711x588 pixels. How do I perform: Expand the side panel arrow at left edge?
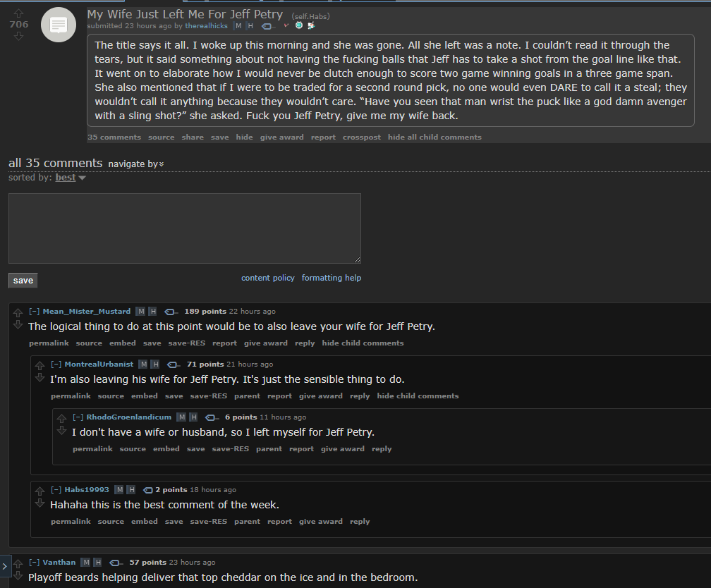(x=4, y=566)
